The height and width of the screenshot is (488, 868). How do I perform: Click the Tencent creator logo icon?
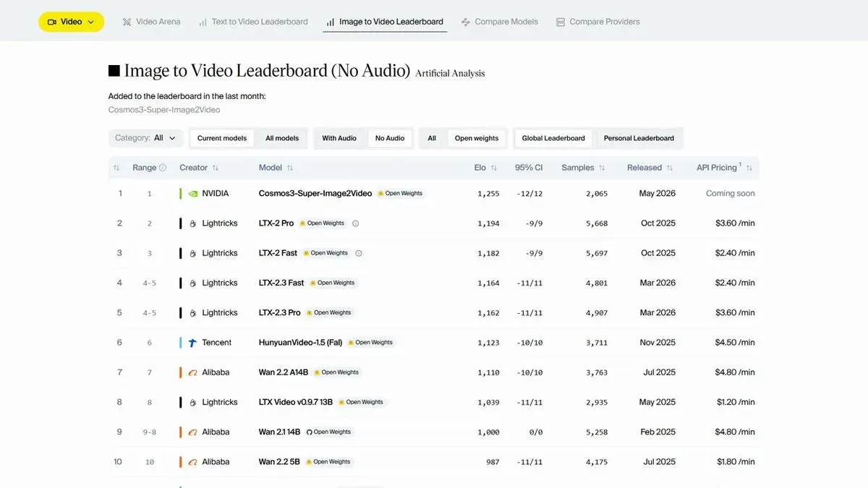point(192,343)
